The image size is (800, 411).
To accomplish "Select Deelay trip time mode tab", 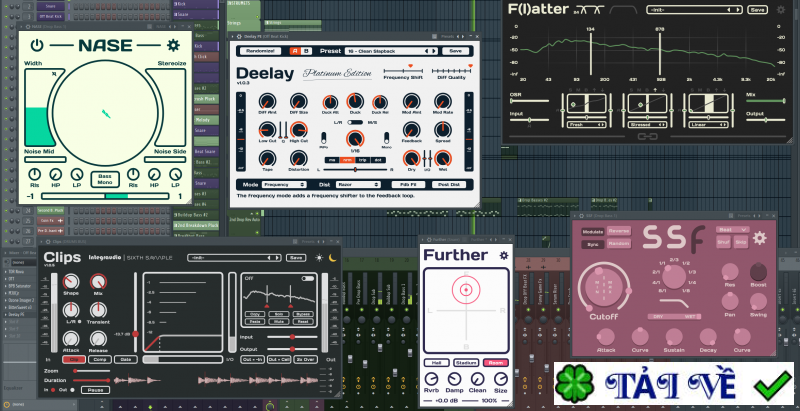I will click(x=362, y=160).
